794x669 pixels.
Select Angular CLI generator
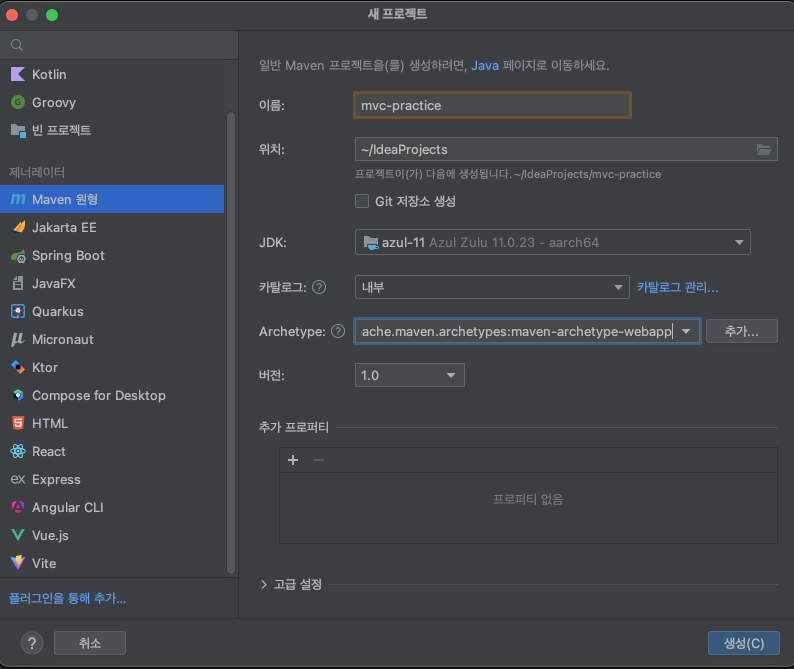coord(112,507)
